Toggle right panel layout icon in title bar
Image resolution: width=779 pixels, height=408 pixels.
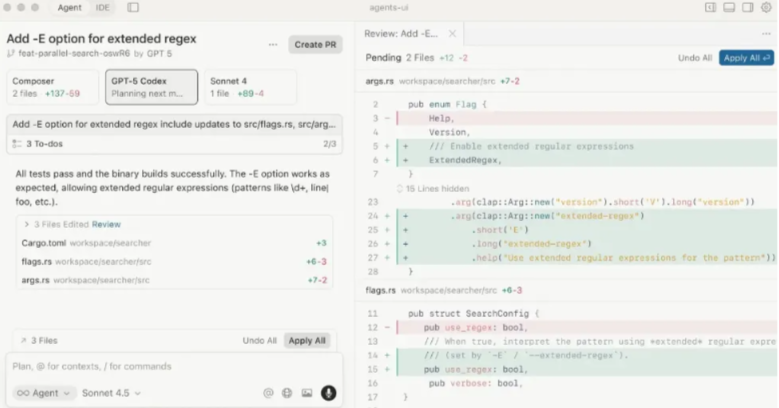coord(747,7)
